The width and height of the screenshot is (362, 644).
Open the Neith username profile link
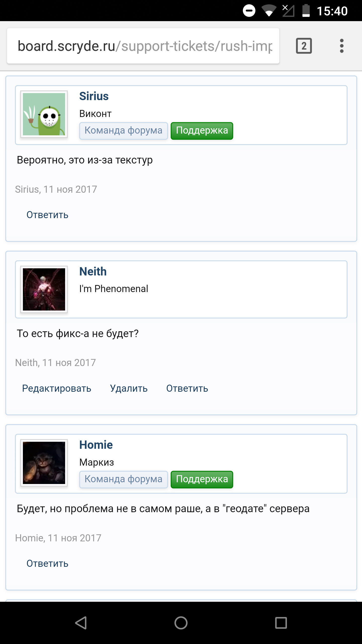tap(93, 271)
